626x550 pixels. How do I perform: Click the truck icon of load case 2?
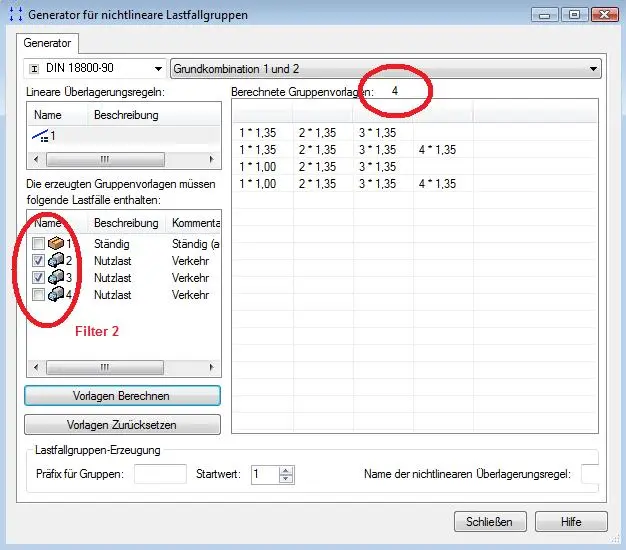[56, 260]
